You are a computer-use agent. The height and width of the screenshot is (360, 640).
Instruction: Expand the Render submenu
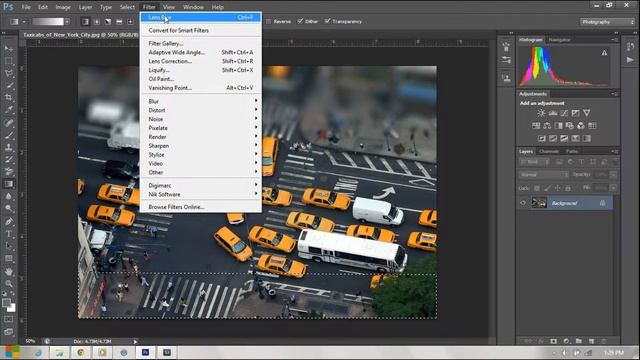click(200, 137)
